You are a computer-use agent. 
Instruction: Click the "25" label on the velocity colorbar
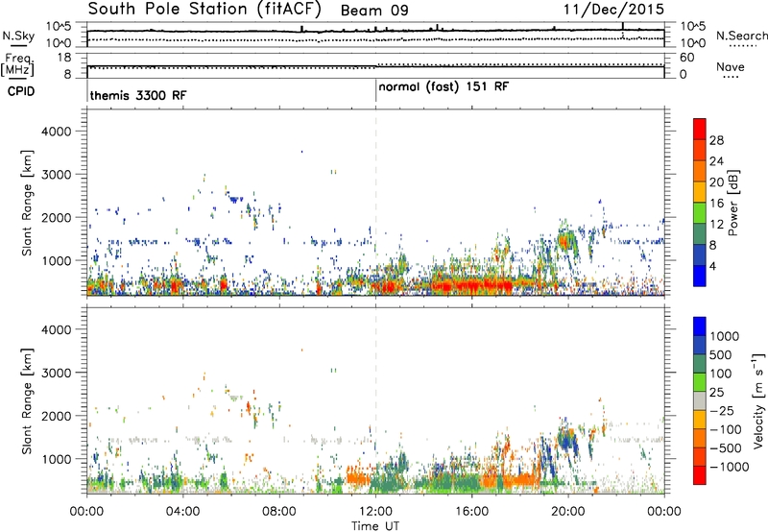tap(716, 393)
